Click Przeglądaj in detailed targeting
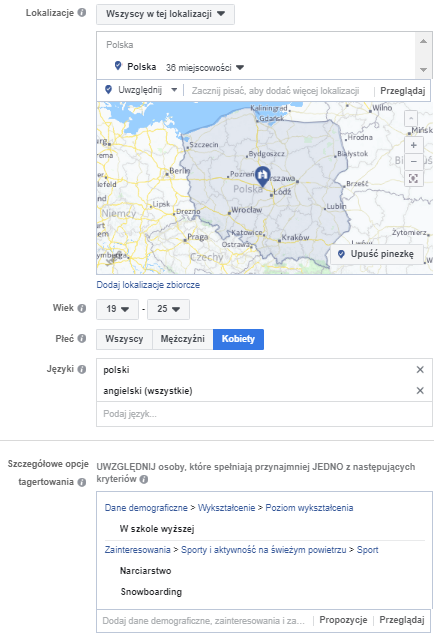440x636 pixels. (x=402, y=620)
